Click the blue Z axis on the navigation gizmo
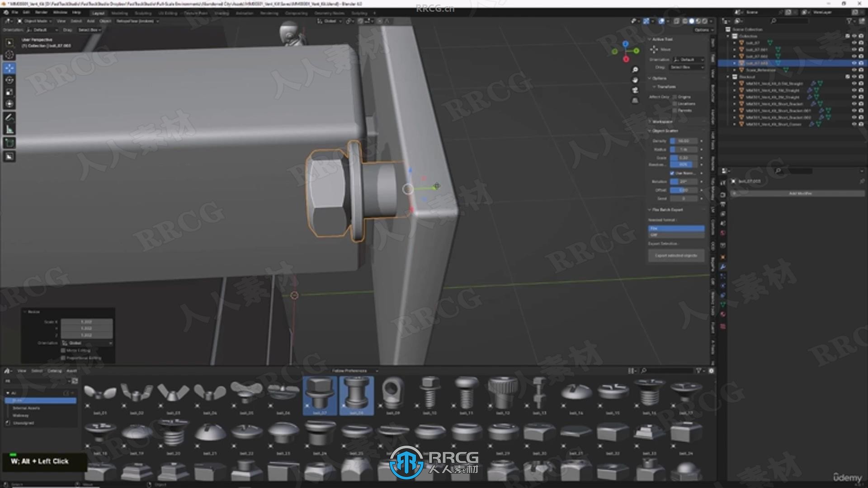The width and height of the screenshot is (868, 488). click(x=625, y=44)
